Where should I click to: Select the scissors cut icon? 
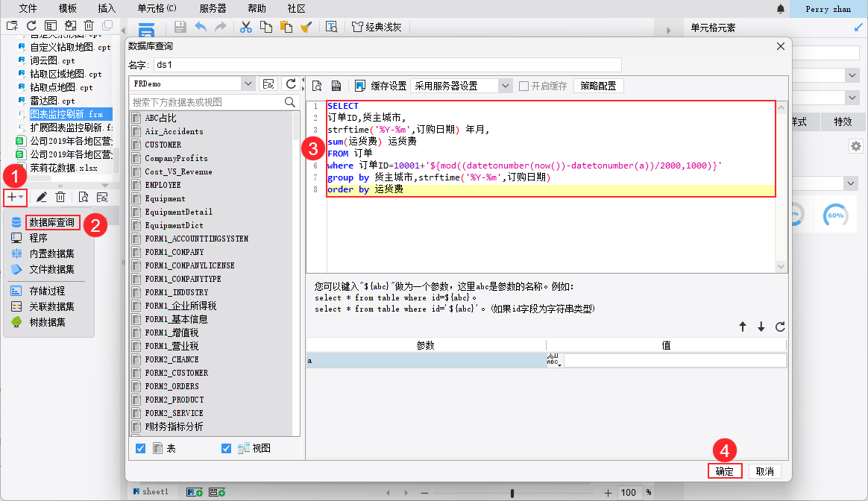click(246, 27)
